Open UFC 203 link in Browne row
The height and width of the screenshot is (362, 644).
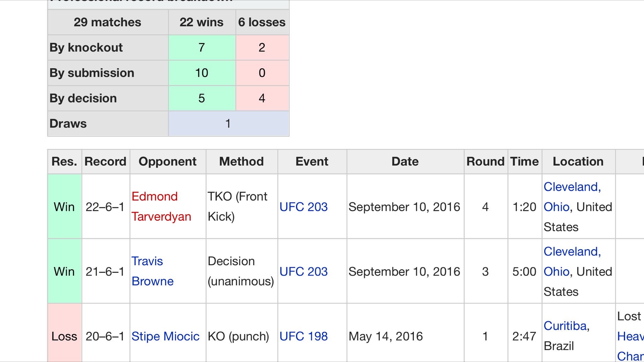click(x=303, y=271)
